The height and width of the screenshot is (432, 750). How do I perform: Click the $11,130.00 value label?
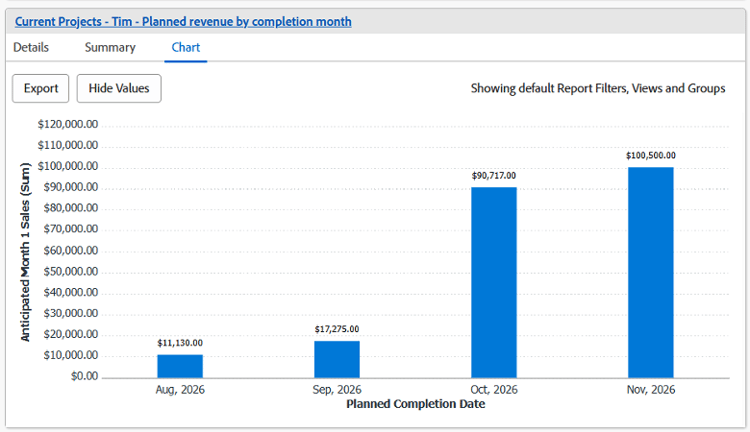click(x=180, y=343)
